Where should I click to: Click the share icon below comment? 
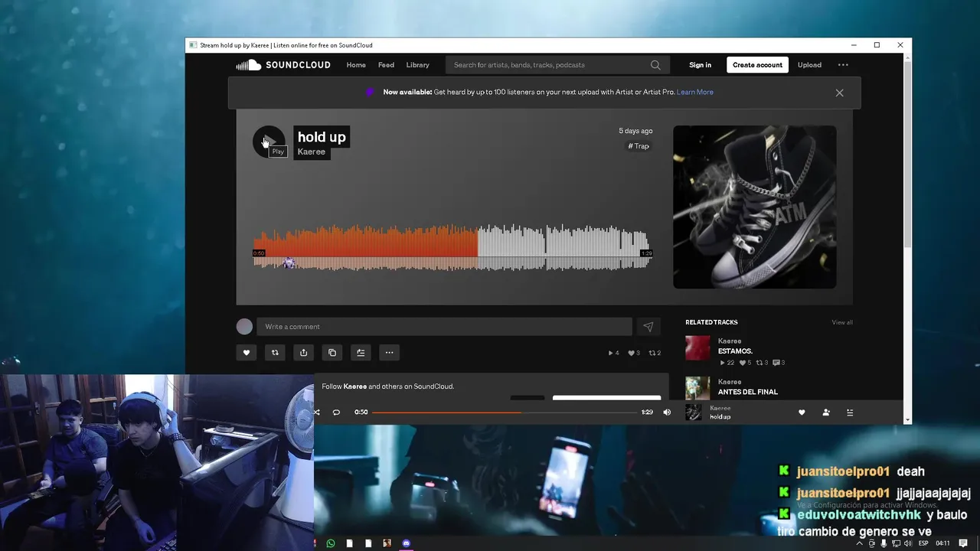click(x=303, y=353)
